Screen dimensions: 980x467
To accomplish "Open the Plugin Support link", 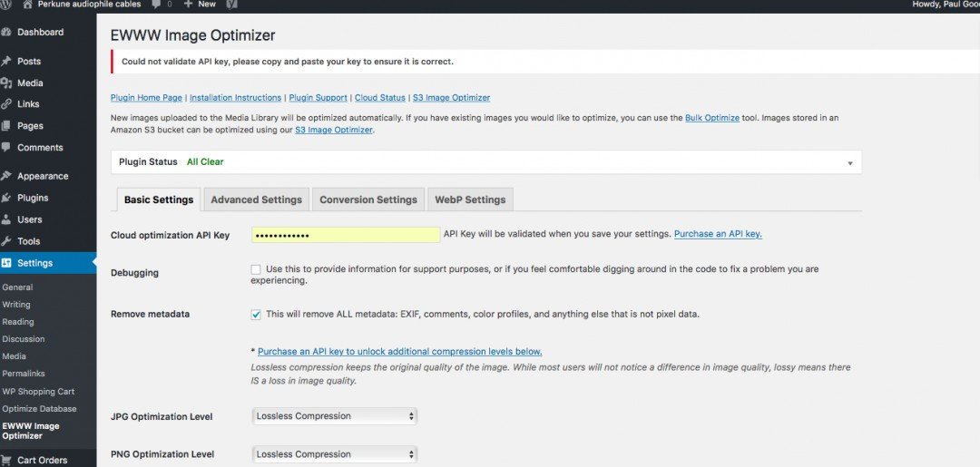I will coord(318,98).
